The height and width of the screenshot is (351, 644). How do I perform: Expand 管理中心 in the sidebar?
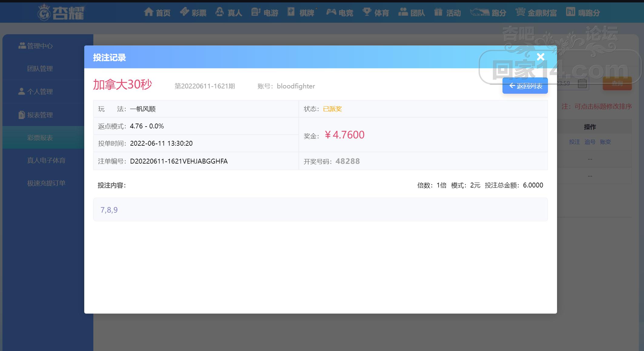click(39, 46)
